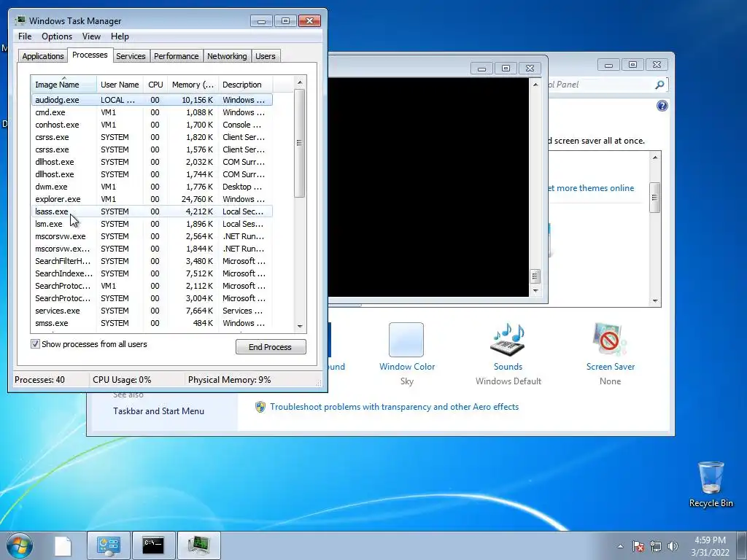Open the Taskbar and Start Menu link
This screenshot has width=747, height=560.
point(158,411)
